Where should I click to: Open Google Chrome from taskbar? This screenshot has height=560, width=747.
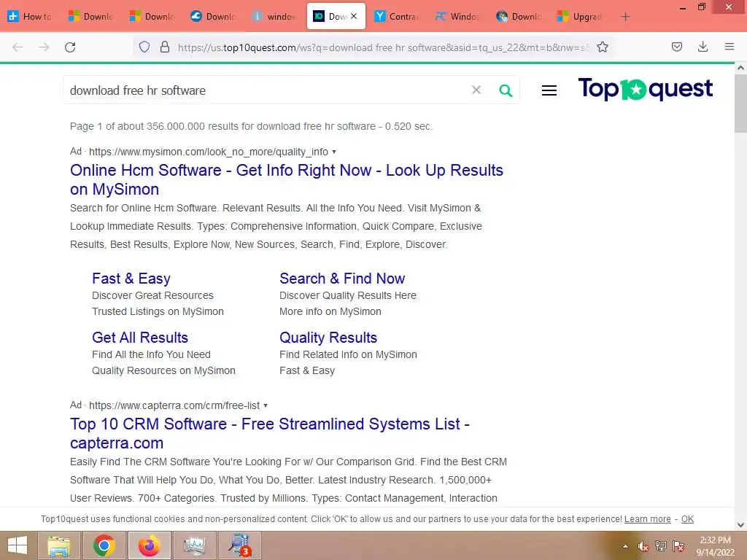pos(104,545)
